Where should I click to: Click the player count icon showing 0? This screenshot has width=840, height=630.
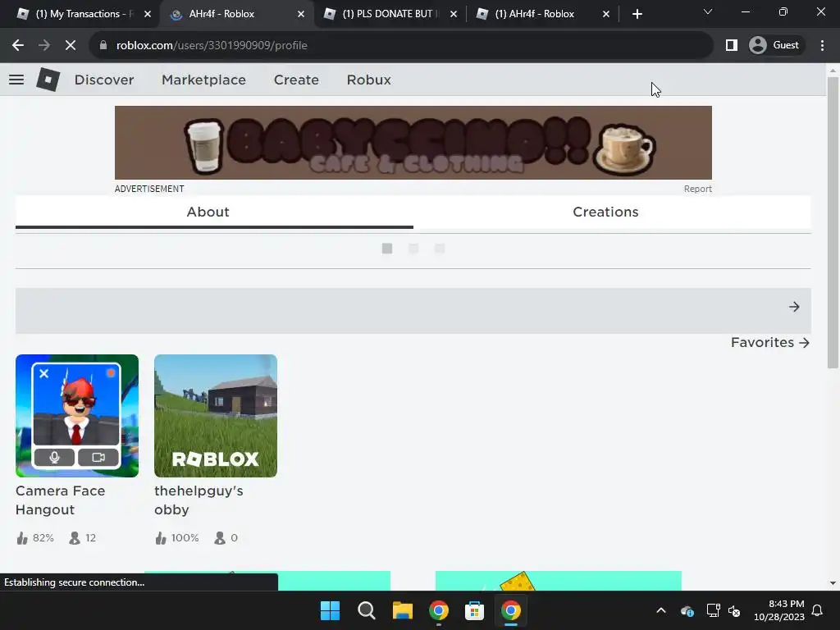220,538
